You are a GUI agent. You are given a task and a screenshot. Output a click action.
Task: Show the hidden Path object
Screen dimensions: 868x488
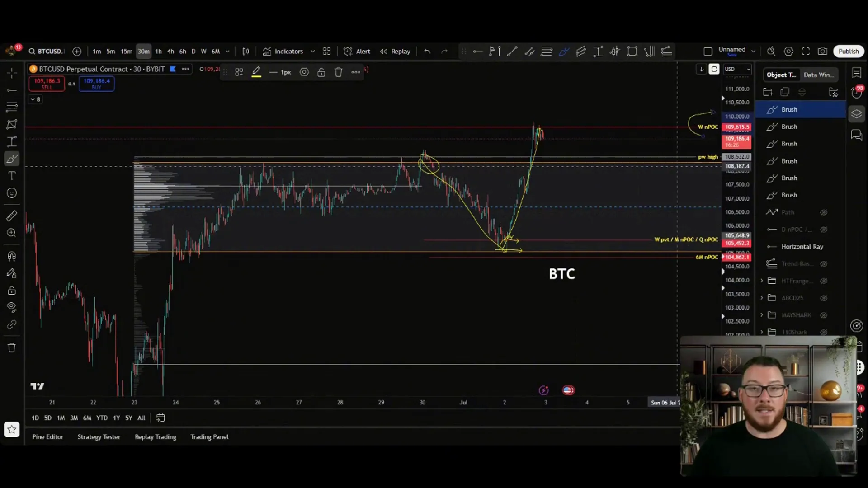(x=824, y=212)
